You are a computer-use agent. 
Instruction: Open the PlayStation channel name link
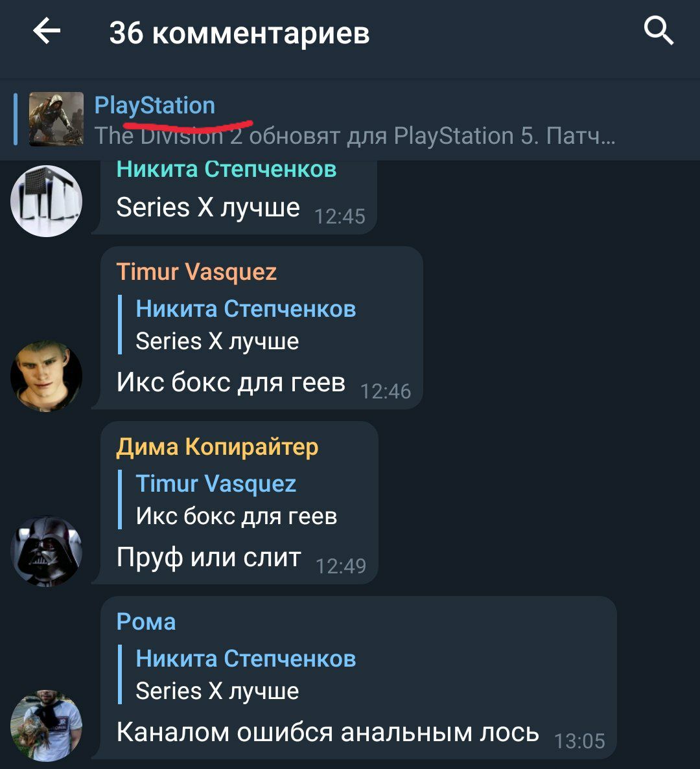tap(154, 106)
